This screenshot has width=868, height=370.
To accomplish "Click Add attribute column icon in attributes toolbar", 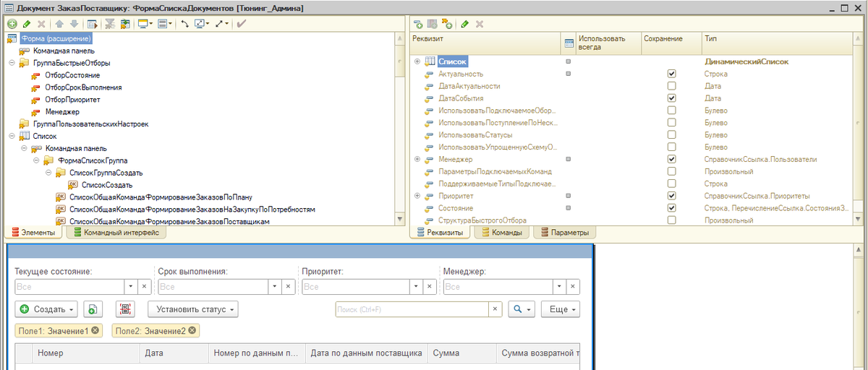I will pyautogui.click(x=432, y=24).
